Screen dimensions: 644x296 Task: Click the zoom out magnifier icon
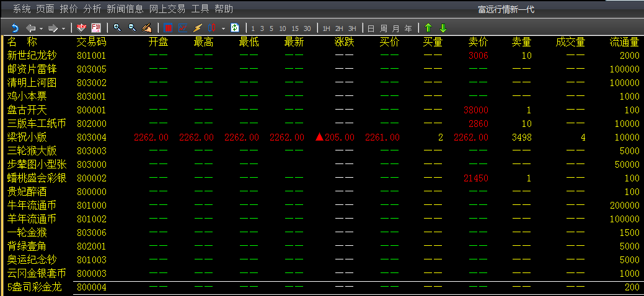(x=132, y=28)
